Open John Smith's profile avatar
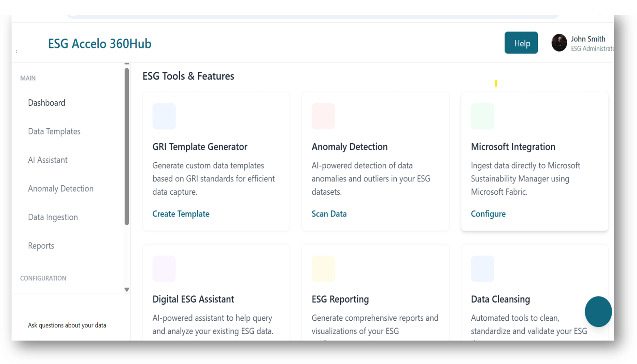Screen dimensions: 637x364 (559, 43)
